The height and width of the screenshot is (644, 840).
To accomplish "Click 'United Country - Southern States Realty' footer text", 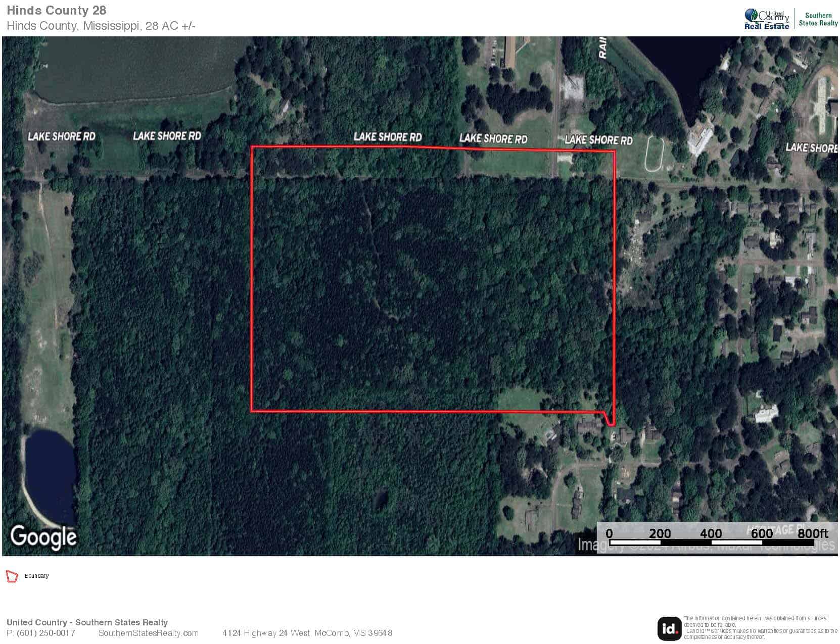I will 87,622.
